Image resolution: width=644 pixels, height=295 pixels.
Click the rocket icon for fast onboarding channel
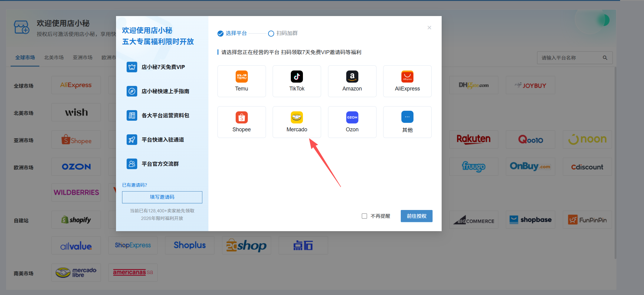click(132, 139)
